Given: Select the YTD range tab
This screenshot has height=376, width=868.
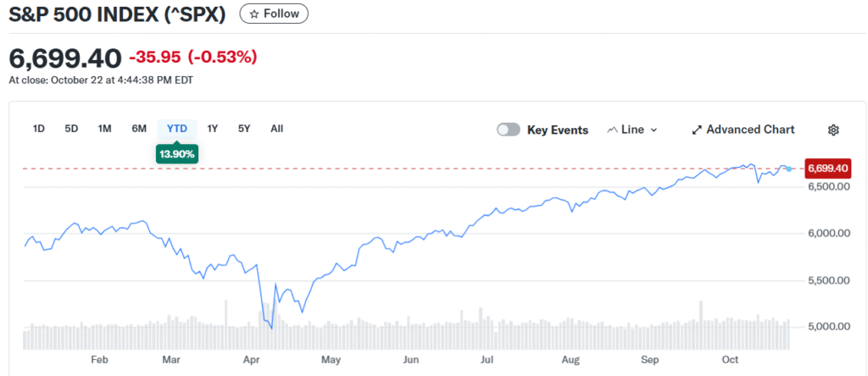Looking at the screenshot, I should coord(176,129).
